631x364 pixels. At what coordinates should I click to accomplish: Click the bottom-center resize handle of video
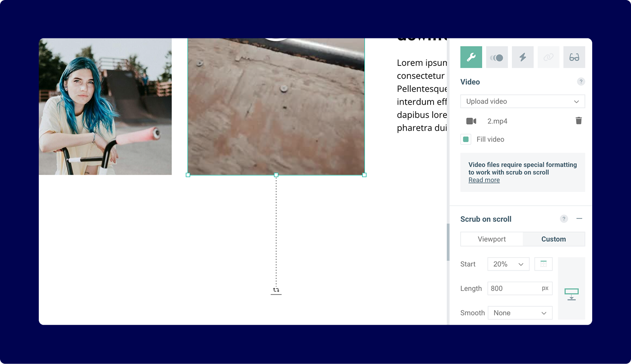click(x=276, y=175)
